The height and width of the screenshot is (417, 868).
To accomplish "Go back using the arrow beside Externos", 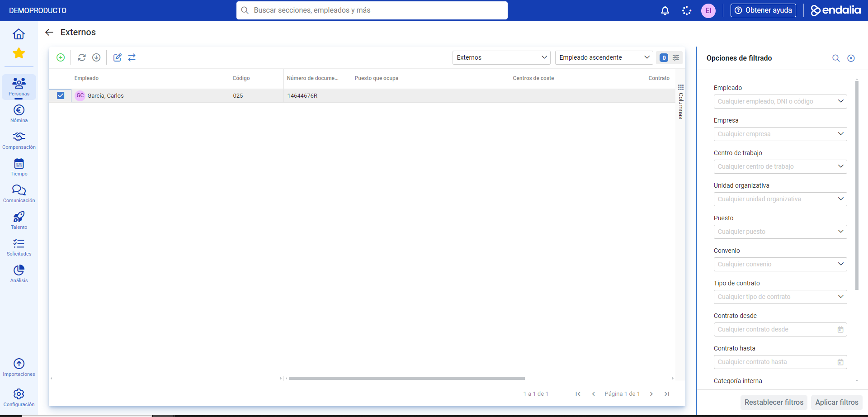I will click(49, 32).
